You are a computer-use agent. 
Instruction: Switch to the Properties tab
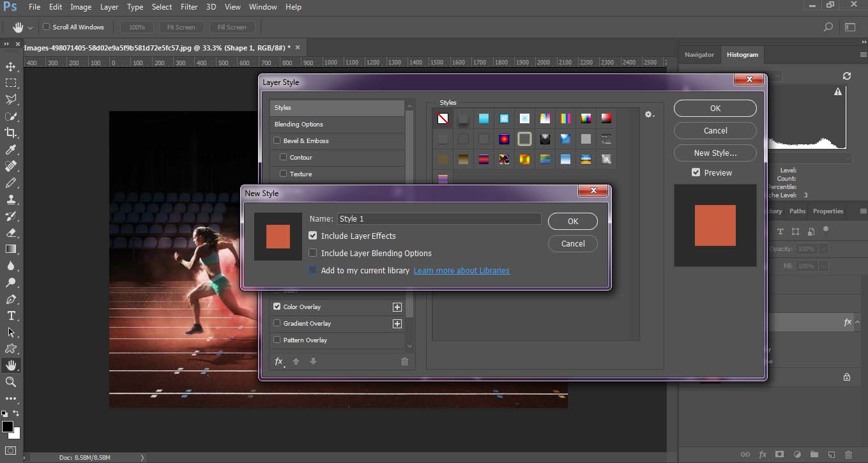click(828, 211)
